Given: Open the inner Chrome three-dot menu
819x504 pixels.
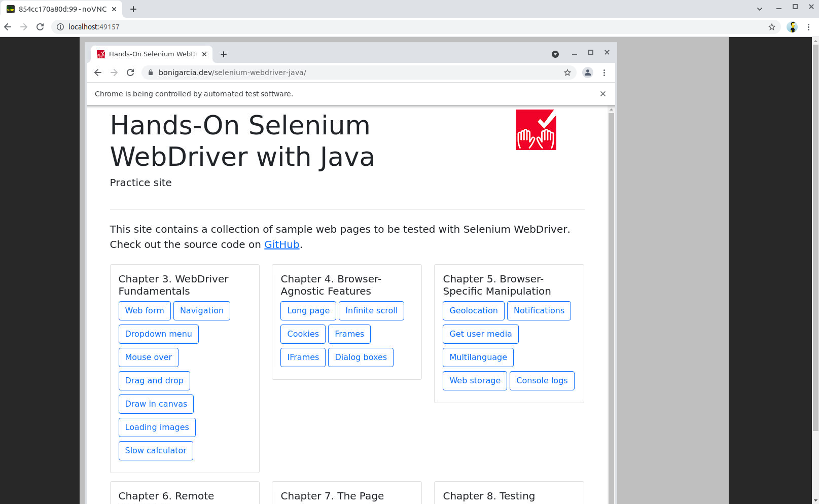Looking at the screenshot, I should [604, 73].
